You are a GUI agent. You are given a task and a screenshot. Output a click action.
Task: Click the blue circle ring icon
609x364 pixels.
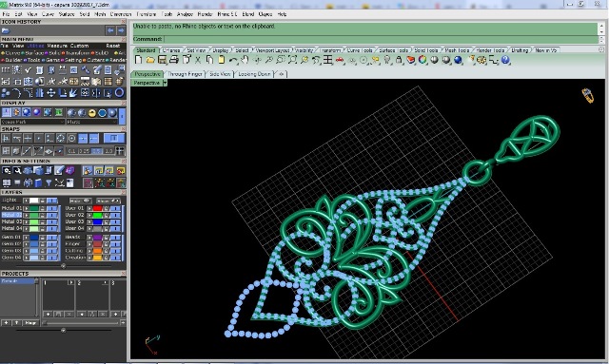click(119, 92)
